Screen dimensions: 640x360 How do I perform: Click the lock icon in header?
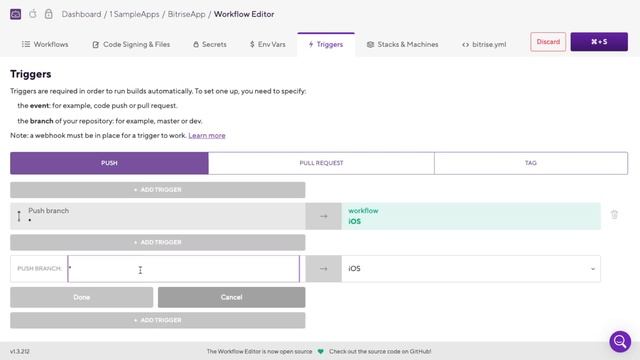(49, 14)
